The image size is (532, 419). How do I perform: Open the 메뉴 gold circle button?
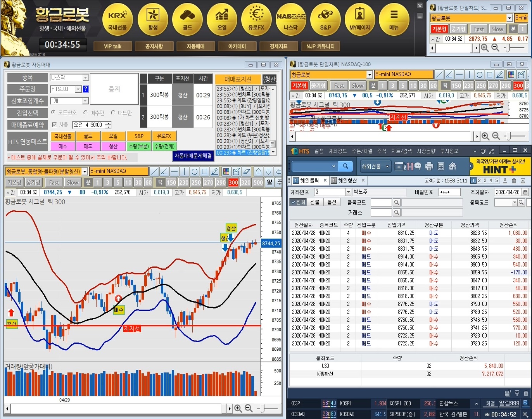(394, 20)
